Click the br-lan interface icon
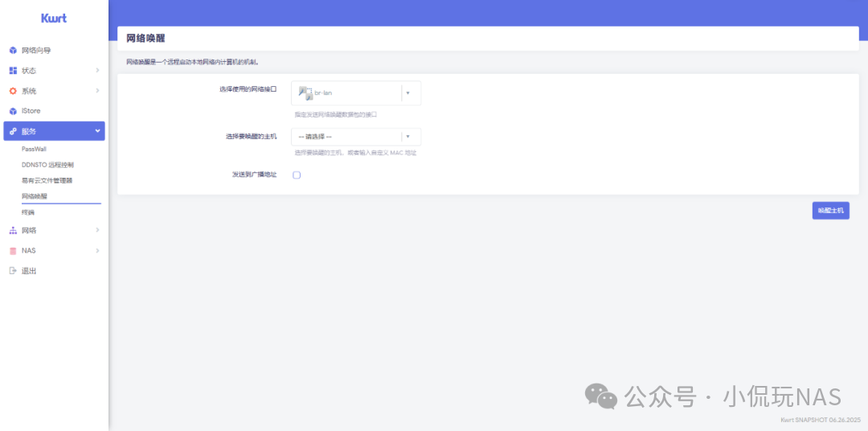Screen dimensions: 868x431 pyautogui.click(x=305, y=92)
